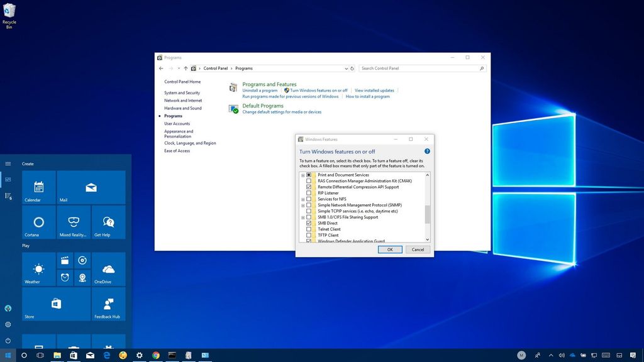Open the Mail tile in Start menu

(91, 187)
